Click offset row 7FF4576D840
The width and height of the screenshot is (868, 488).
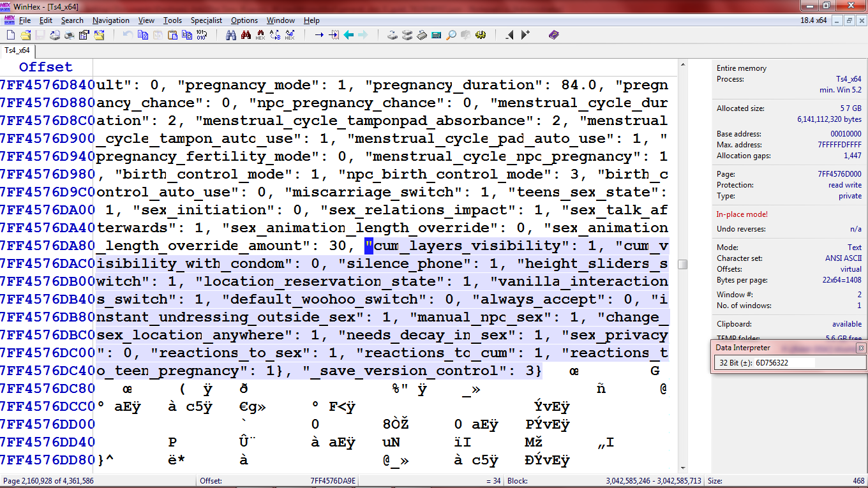47,85
